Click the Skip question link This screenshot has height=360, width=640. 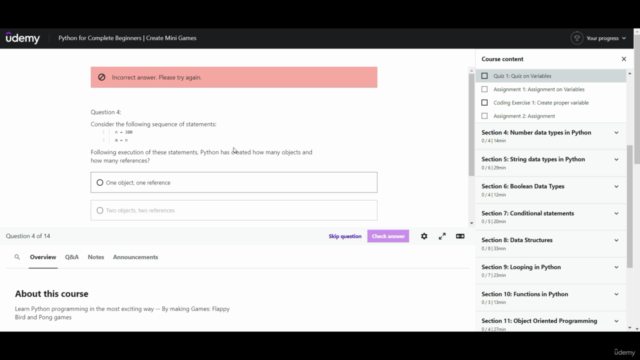pyautogui.click(x=345, y=236)
